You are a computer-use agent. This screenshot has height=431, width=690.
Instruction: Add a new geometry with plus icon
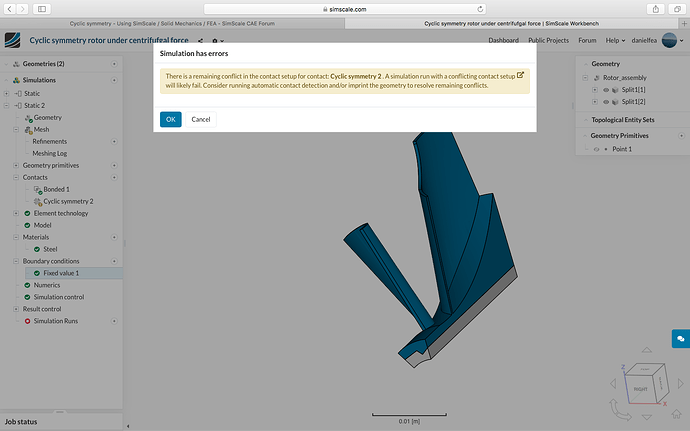[x=114, y=64]
